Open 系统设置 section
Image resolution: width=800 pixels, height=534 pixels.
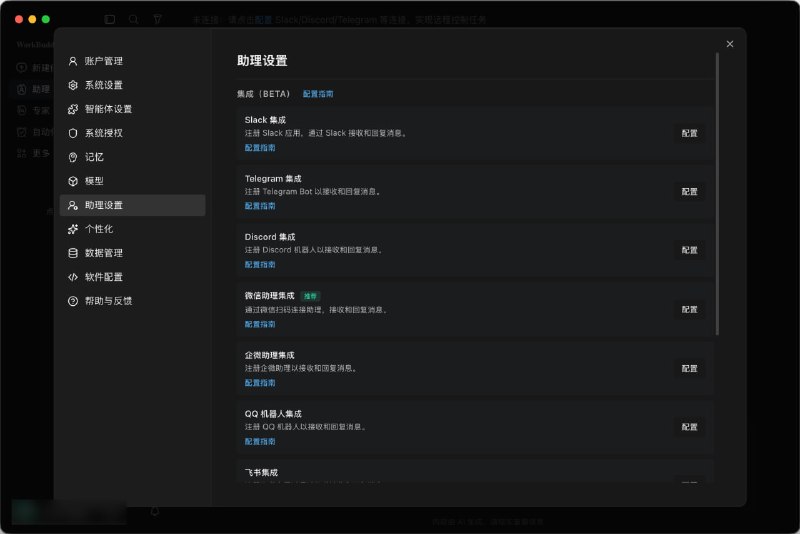point(133,85)
